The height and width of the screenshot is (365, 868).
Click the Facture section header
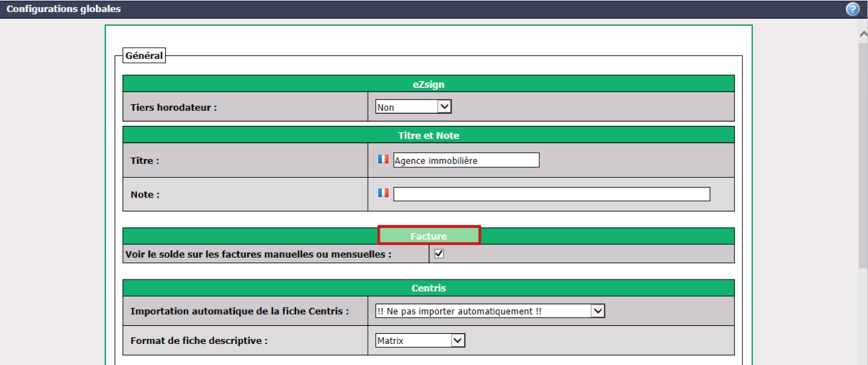(429, 236)
